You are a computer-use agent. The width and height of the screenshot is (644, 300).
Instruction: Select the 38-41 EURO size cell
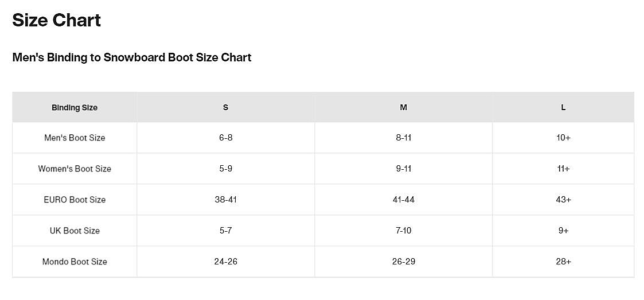[225, 200]
